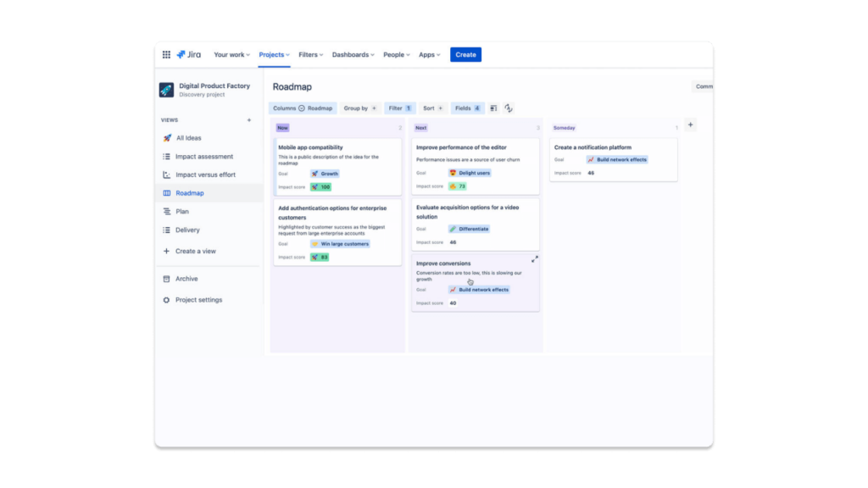Click the Project settings gear icon
This screenshot has height=488, width=868.
click(x=166, y=300)
